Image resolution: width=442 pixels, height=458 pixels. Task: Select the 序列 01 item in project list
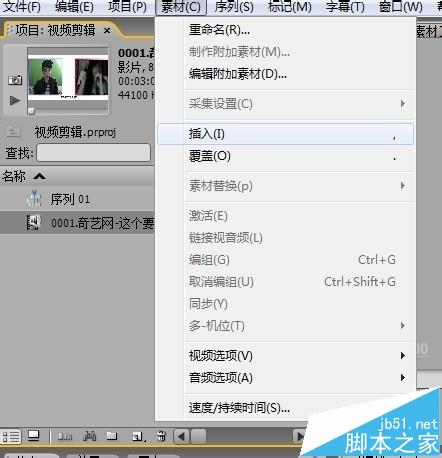(x=77, y=199)
